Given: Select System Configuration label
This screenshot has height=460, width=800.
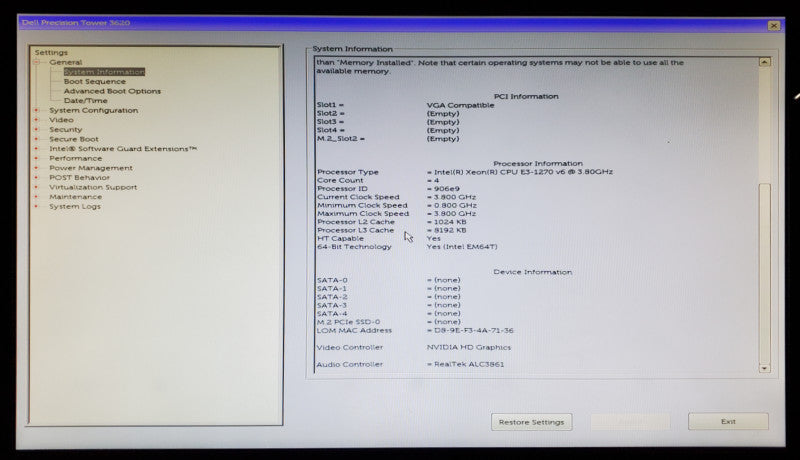Looking at the screenshot, I should pyautogui.click(x=93, y=110).
